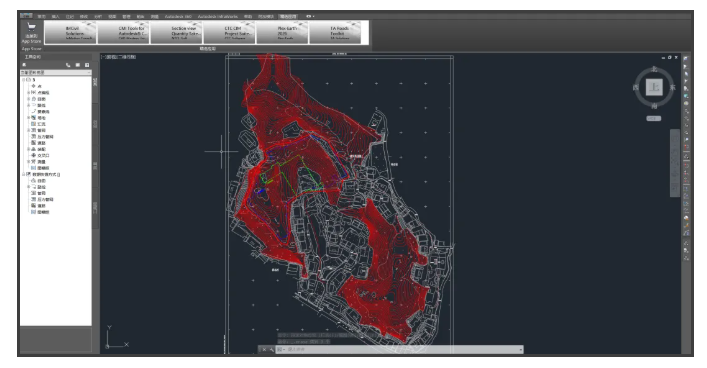Click 西 (West) on the ViewCube compass
The width and height of the screenshot is (707, 368).
click(x=636, y=87)
